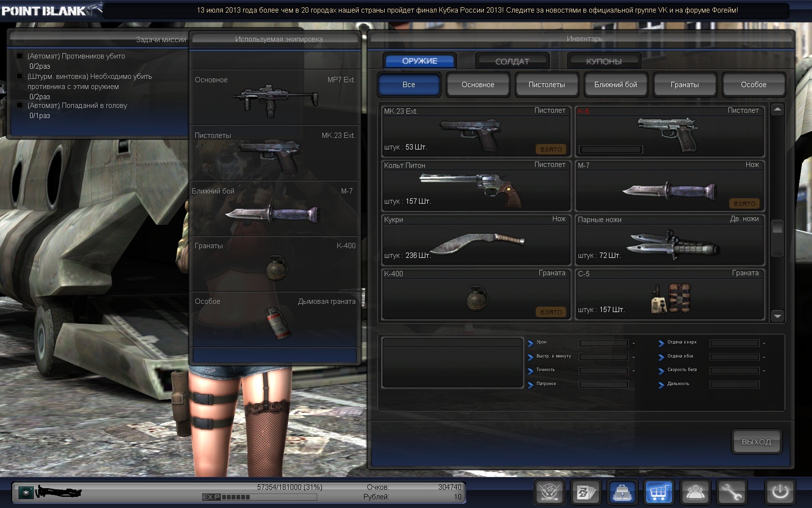Viewport: 812px width, 508px height.
Task: Click the ВЫХОД button
Action: [756, 442]
